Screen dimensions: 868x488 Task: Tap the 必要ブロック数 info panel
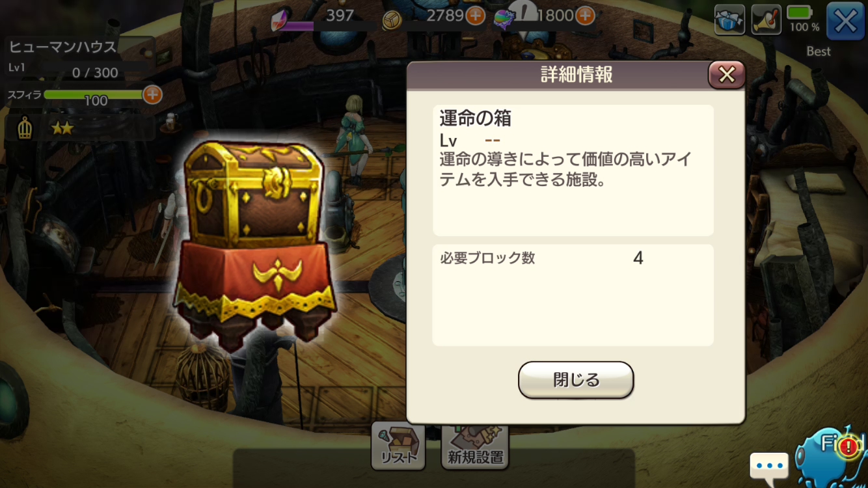coord(573,295)
